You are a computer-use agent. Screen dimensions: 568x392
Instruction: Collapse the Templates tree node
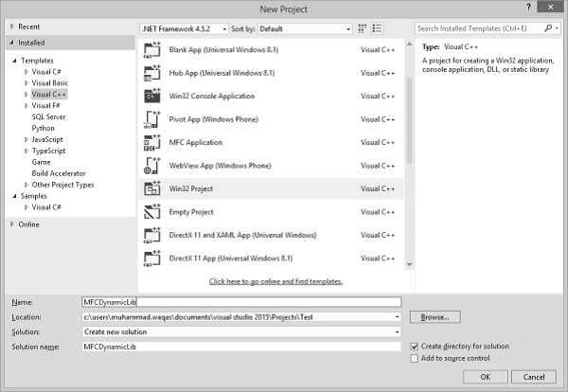14,61
